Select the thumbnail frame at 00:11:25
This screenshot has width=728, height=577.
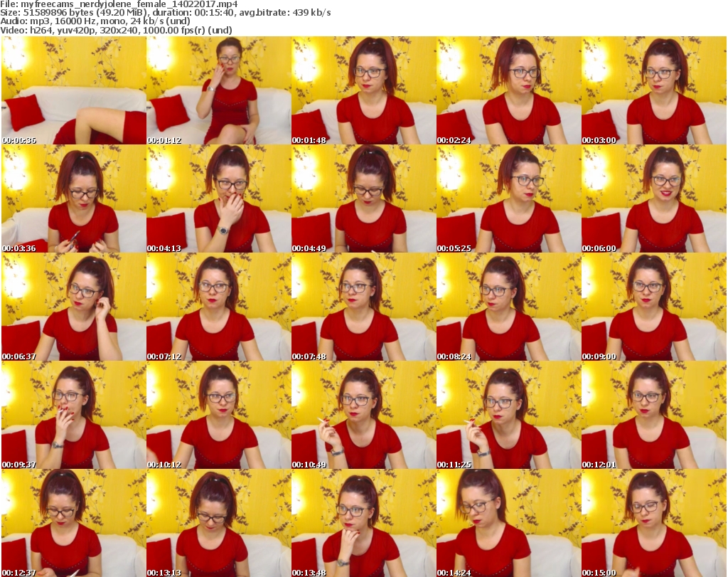tap(509, 415)
